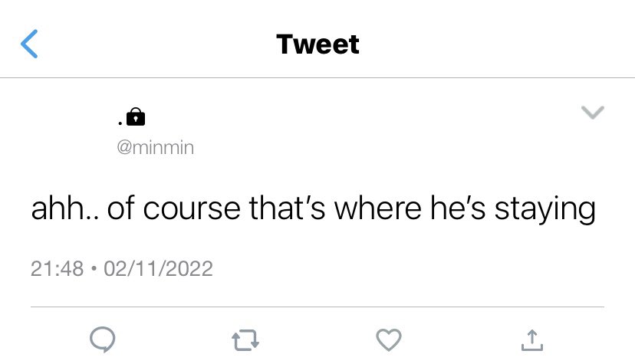Select the "ahh.. of course" tweet text
The width and height of the screenshot is (635, 364).
[x=136, y=208]
